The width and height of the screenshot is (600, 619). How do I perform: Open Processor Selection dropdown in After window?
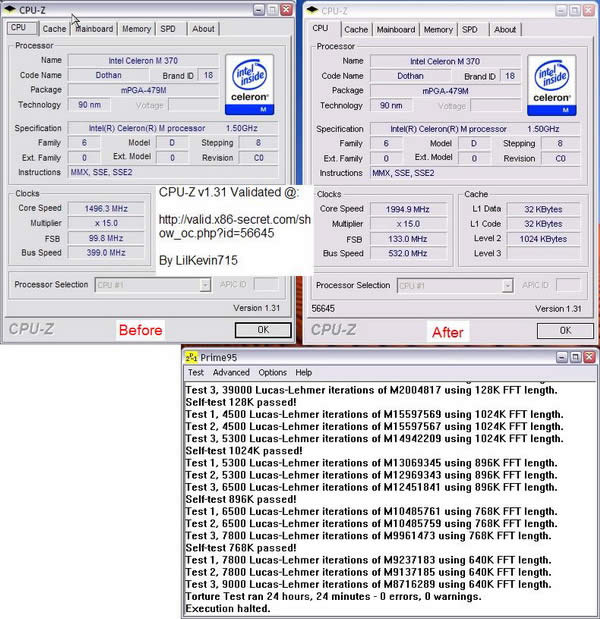point(455,285)
